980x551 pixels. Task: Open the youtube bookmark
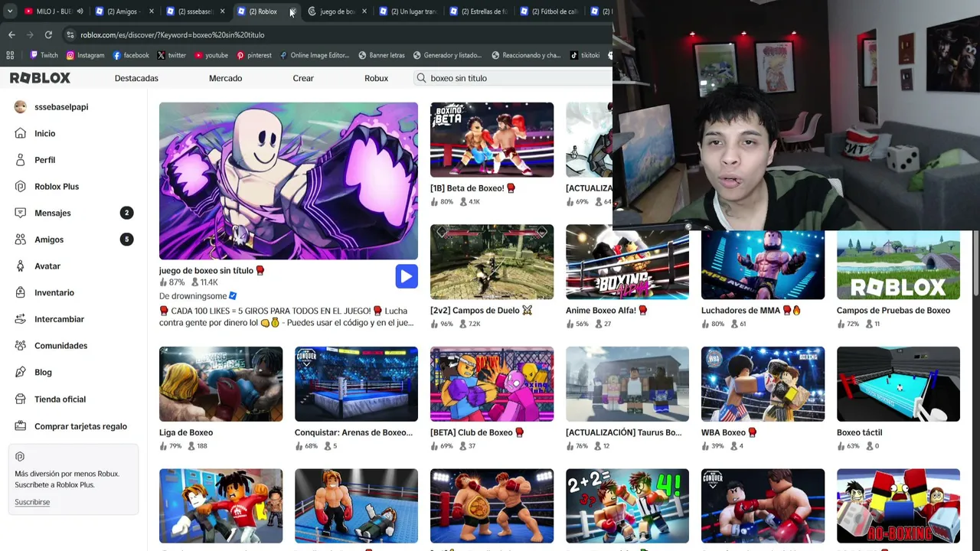point(211,55)
